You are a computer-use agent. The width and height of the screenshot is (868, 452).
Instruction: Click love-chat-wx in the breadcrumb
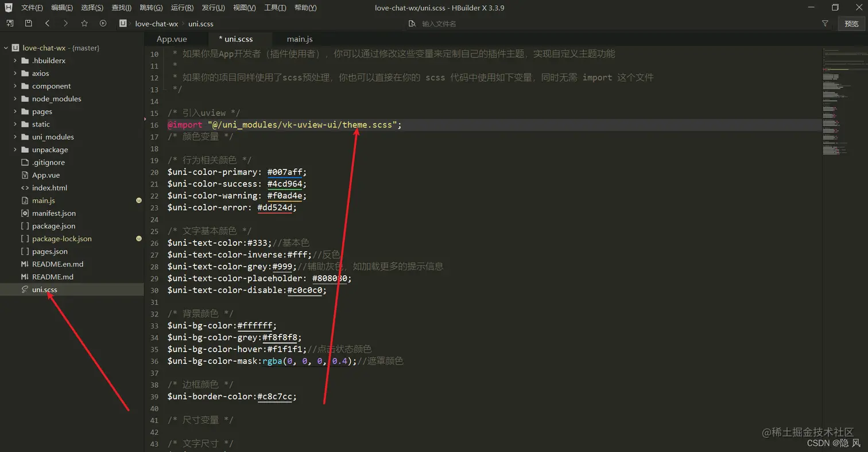pyautogui.click(x=157, y=24)
